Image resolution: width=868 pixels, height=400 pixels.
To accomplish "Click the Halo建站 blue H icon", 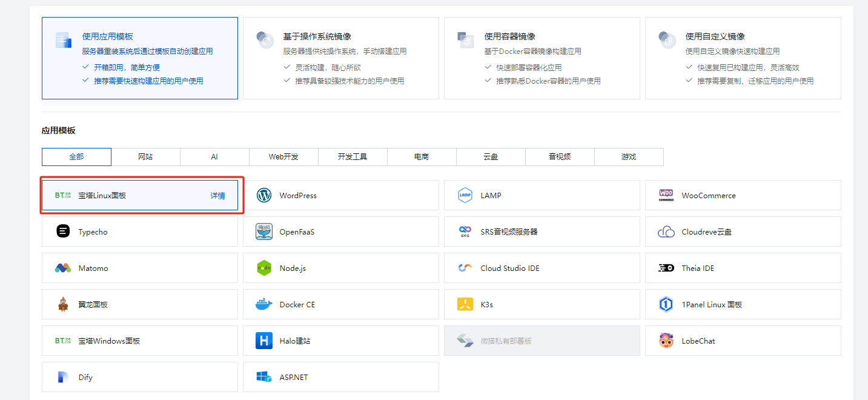I will point(264,341).
